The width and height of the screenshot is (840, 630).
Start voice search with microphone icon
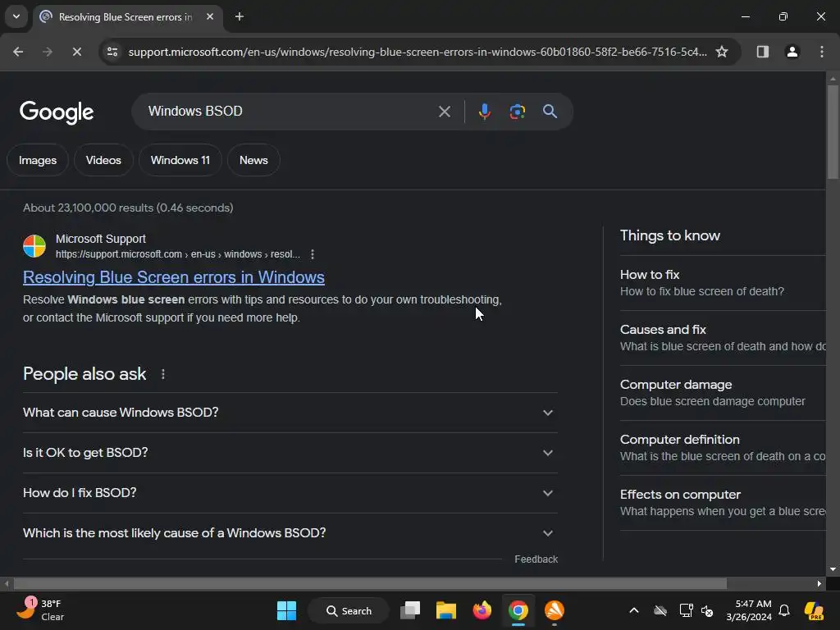coord(484,112)
